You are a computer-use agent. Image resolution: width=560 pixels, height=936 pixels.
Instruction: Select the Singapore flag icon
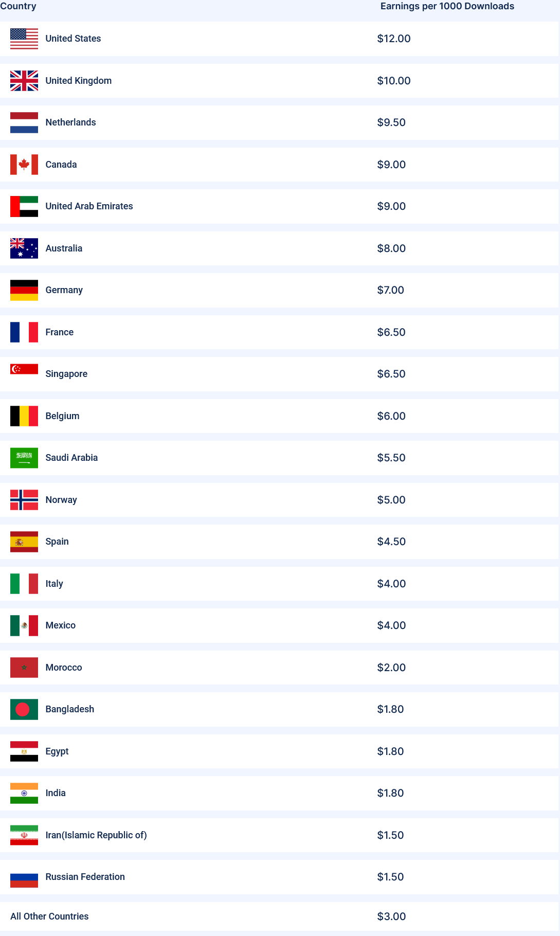[24, 369]
